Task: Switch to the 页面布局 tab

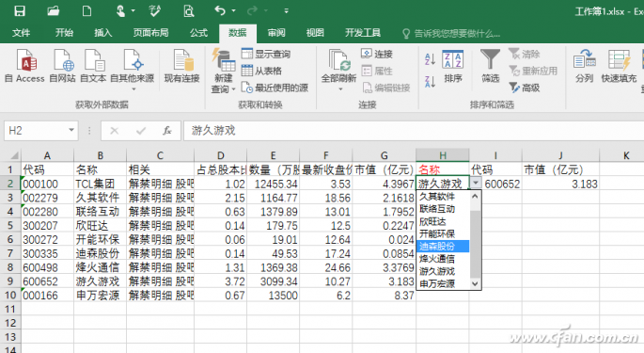Action: pyautogui.click(x=150, y=33)
